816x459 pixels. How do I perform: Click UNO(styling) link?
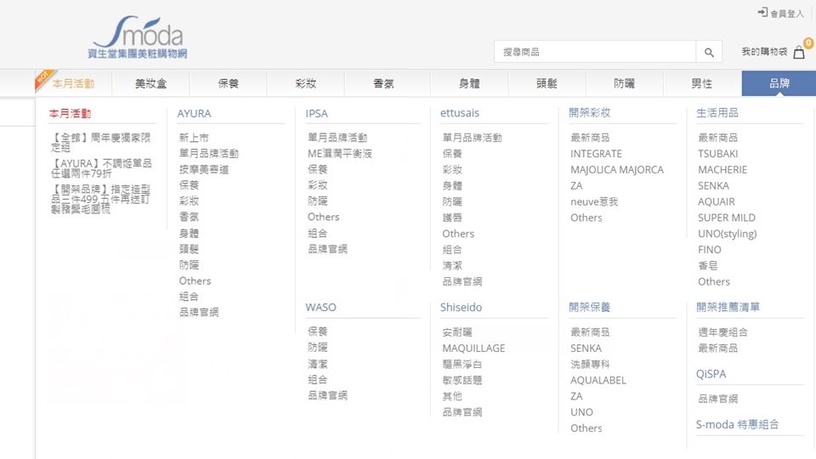727,234
